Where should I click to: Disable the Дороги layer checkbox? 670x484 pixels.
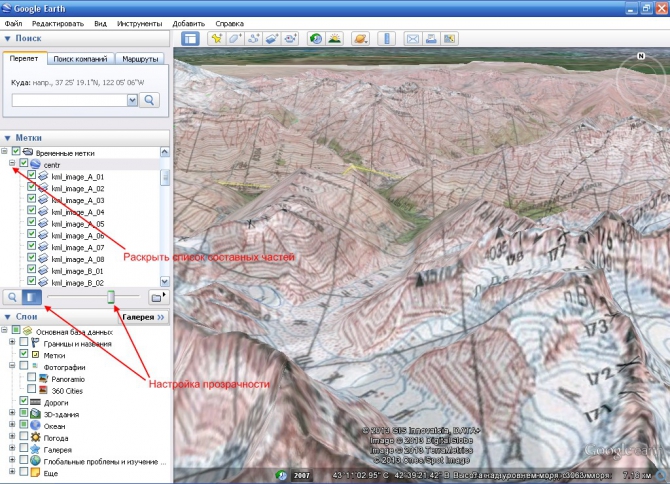24,401
